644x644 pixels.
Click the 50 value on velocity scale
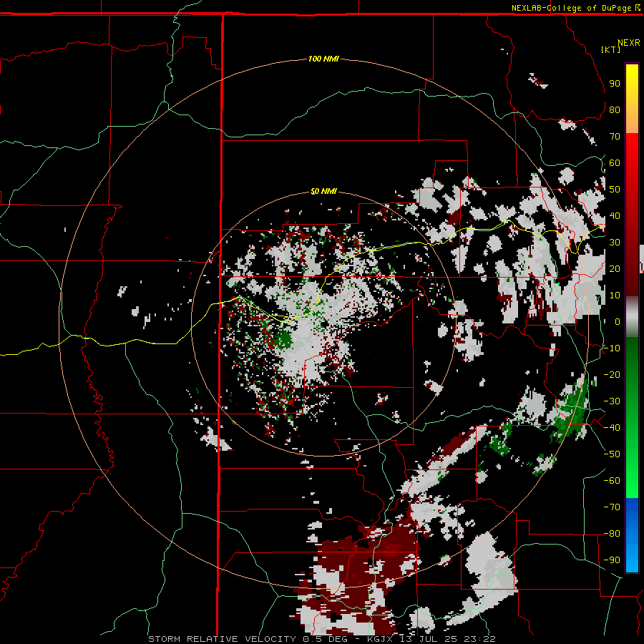pyautogui.click(x=615, y=190)
